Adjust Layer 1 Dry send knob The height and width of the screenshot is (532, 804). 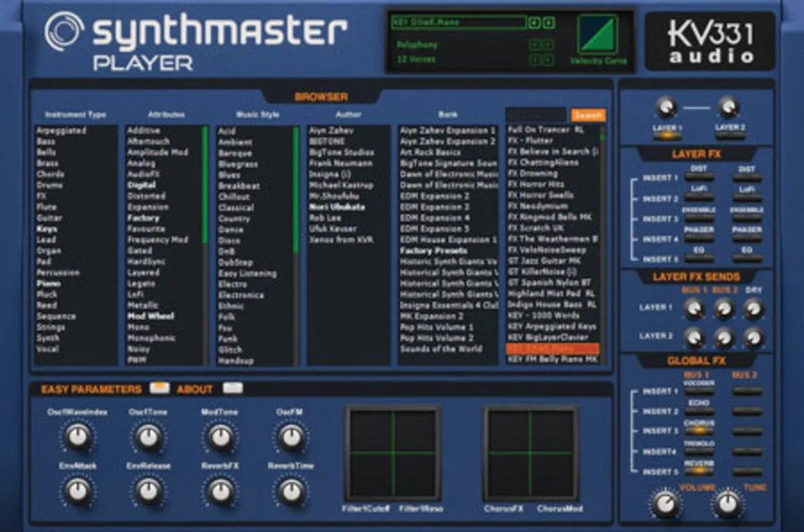tap(753, 309)
